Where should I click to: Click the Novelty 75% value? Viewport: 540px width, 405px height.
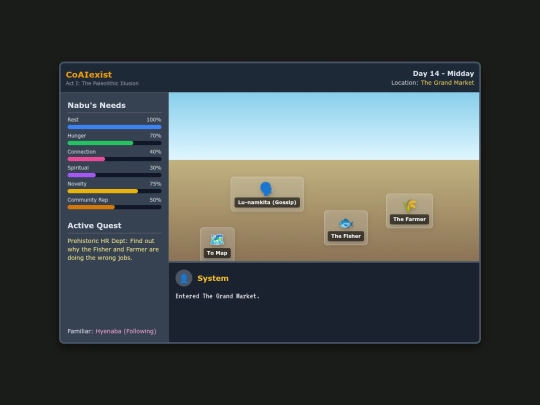(155, 184)
